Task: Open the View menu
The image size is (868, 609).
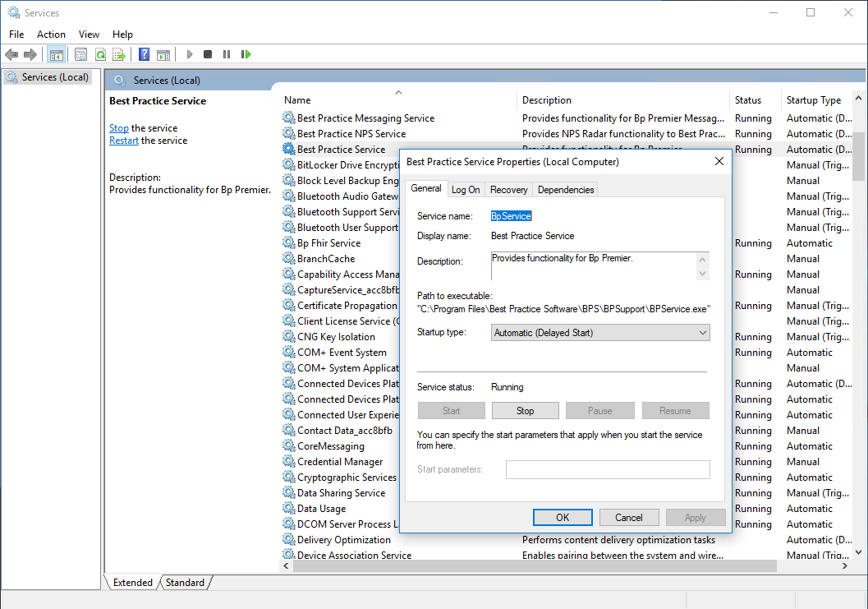Action: click(x=89, y=35)
